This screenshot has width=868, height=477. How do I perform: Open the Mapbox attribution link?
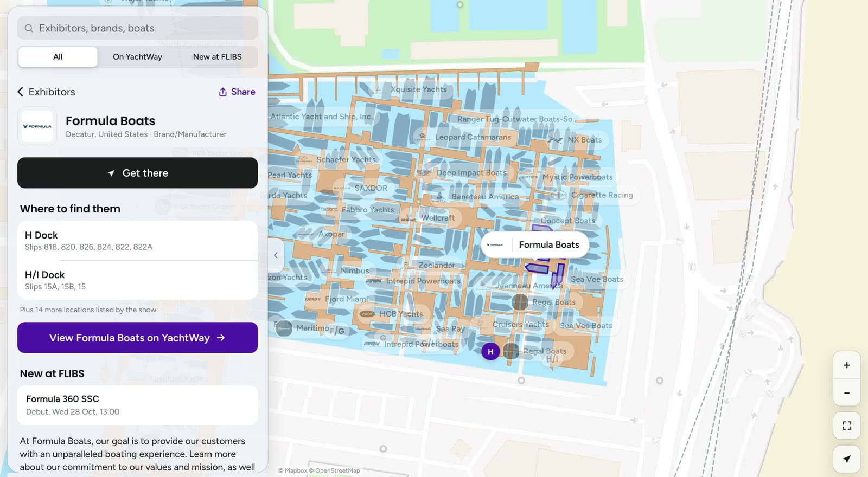pos(292,470)
